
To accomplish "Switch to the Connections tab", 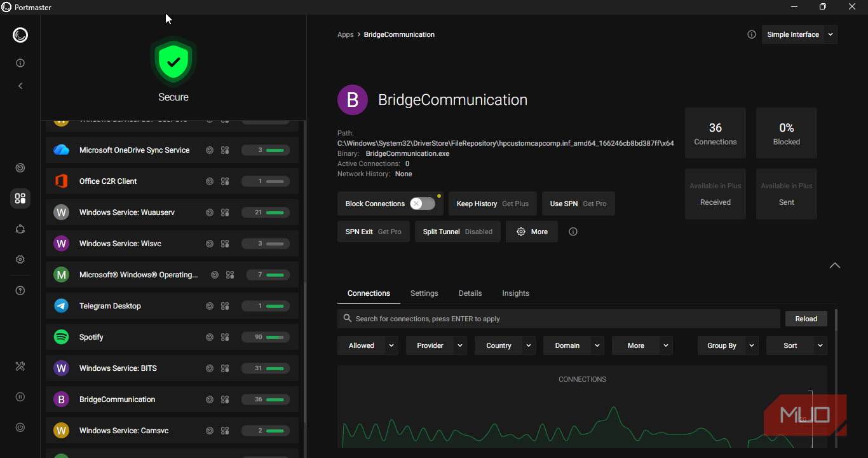I will [369, 293].
